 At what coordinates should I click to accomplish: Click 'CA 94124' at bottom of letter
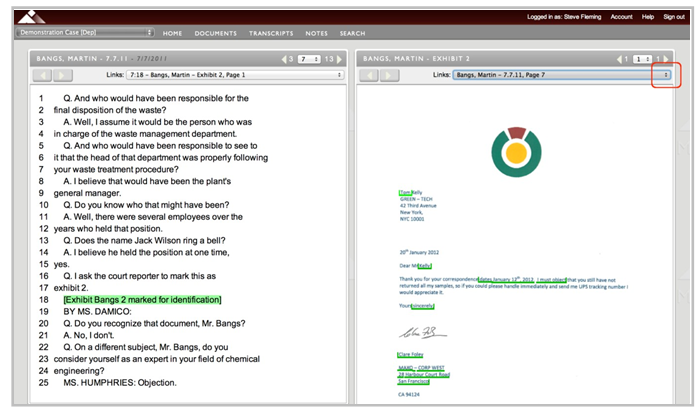tap(408, 395)
